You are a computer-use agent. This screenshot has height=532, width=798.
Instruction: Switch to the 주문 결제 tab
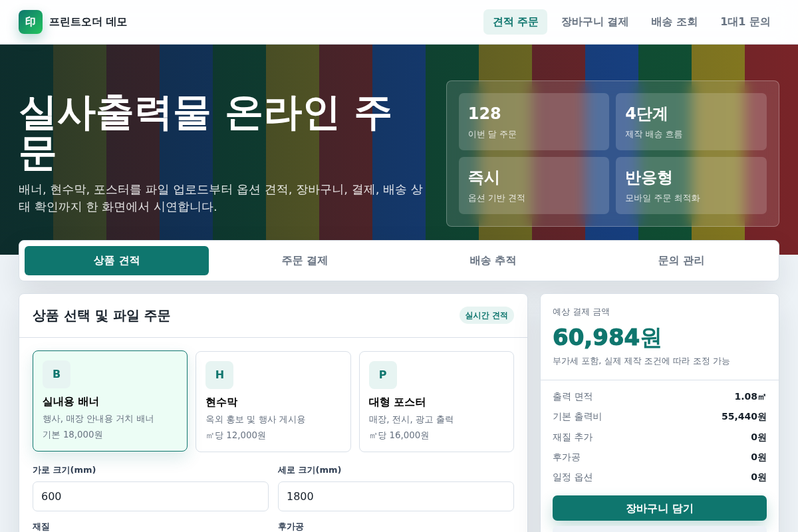coord(305,261)
